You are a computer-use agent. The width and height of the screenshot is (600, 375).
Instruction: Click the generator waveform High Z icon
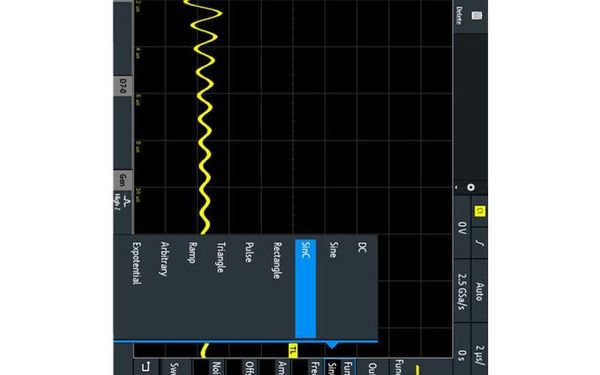(x=122, y=202)
